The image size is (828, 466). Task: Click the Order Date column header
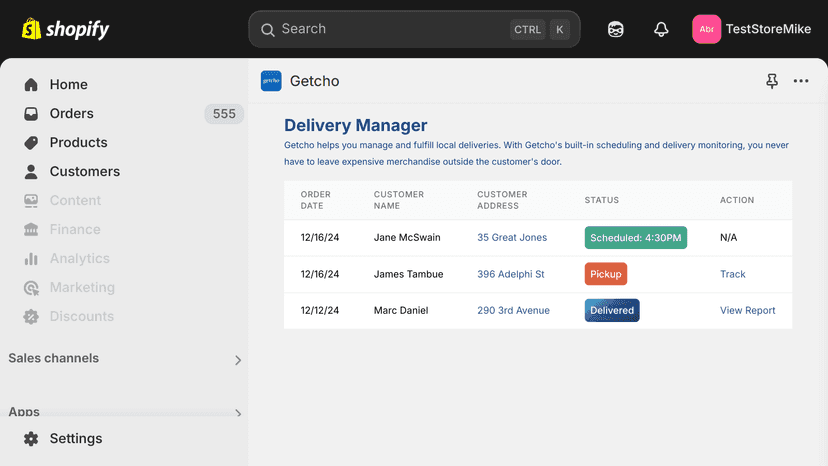pyautogui.click(x=315, y=200)
